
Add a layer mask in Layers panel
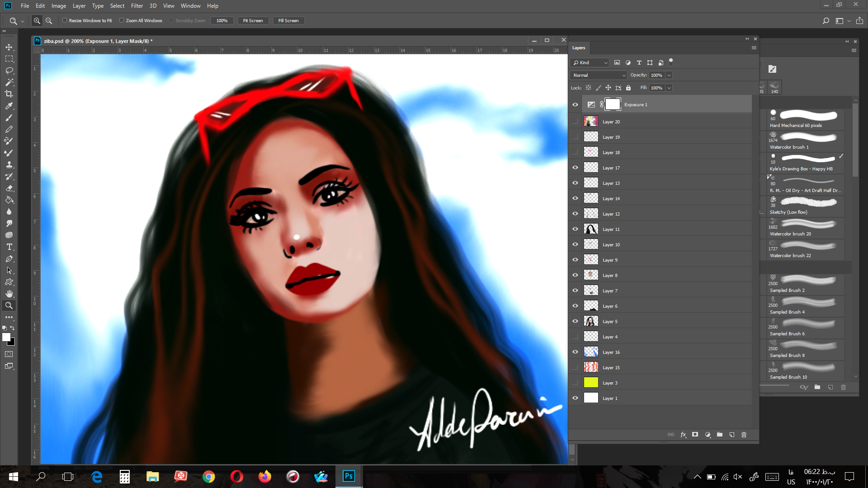695,435
